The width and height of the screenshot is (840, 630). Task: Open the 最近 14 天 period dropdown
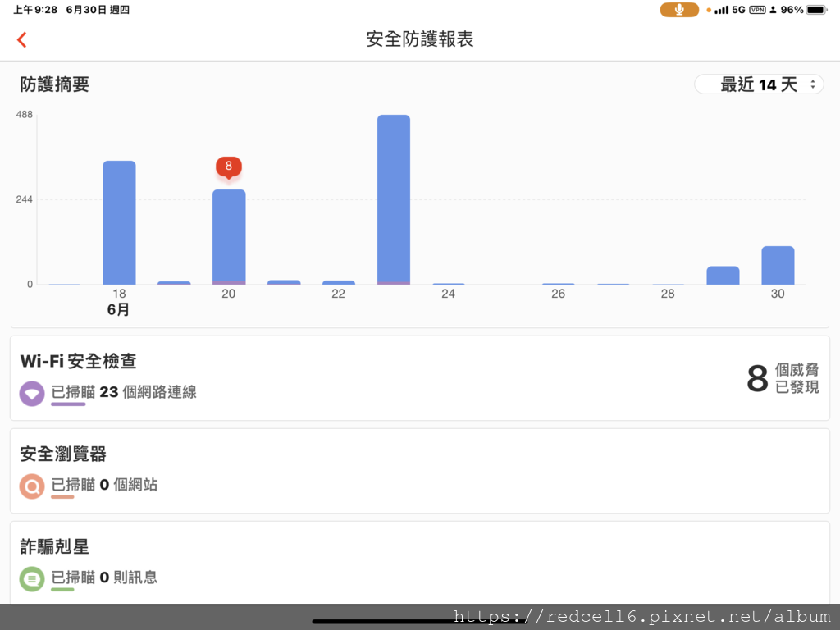(x=759, y=84)
